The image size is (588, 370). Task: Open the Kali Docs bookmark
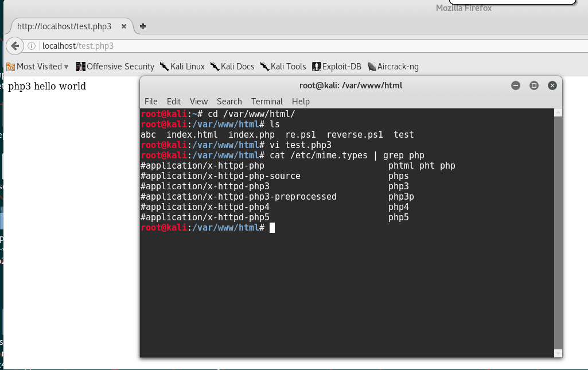(x=232, y=67)
